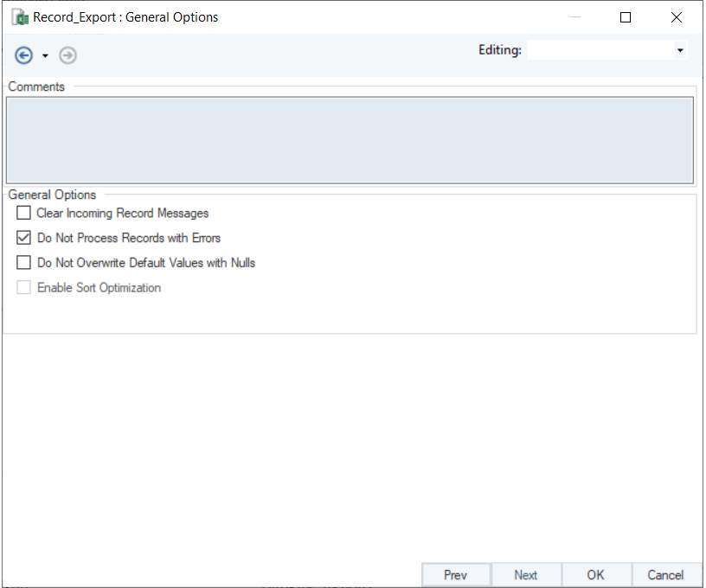Cancel the General Options dialog

pyautogui.click(x=665, y=575)
